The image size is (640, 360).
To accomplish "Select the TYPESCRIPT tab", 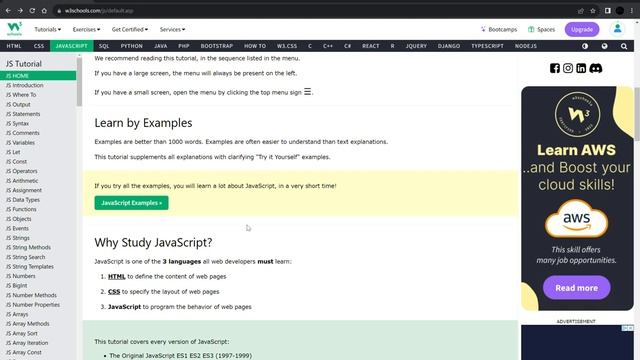I will (487, 46).
